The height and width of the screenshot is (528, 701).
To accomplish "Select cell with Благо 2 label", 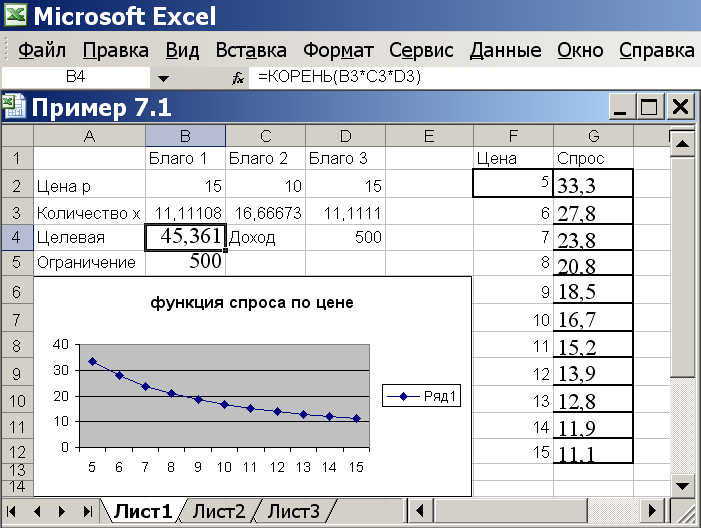I will (266, 158).
